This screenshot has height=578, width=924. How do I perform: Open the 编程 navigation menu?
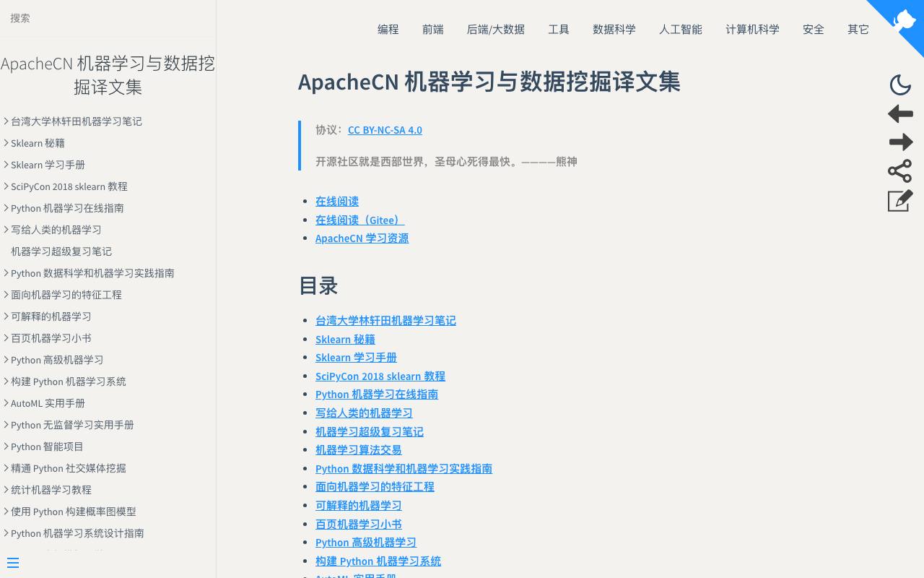tap(388, 29)
